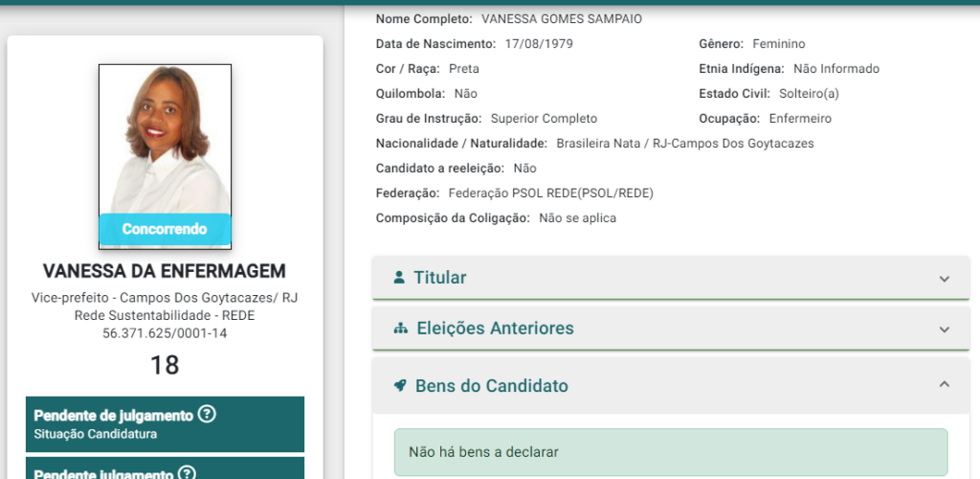Click the Bens do Candidato title text

tap(491, 386)
